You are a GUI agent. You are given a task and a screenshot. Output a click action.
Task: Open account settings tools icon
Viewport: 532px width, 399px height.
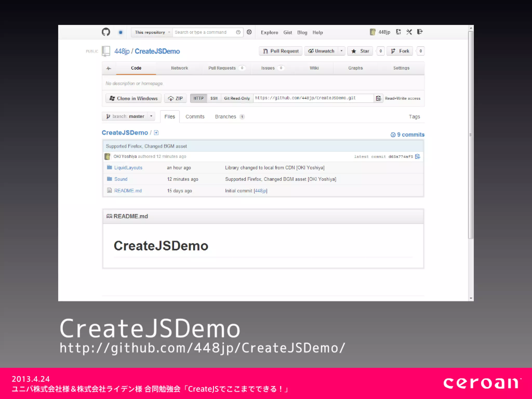[x=409, y=32]
